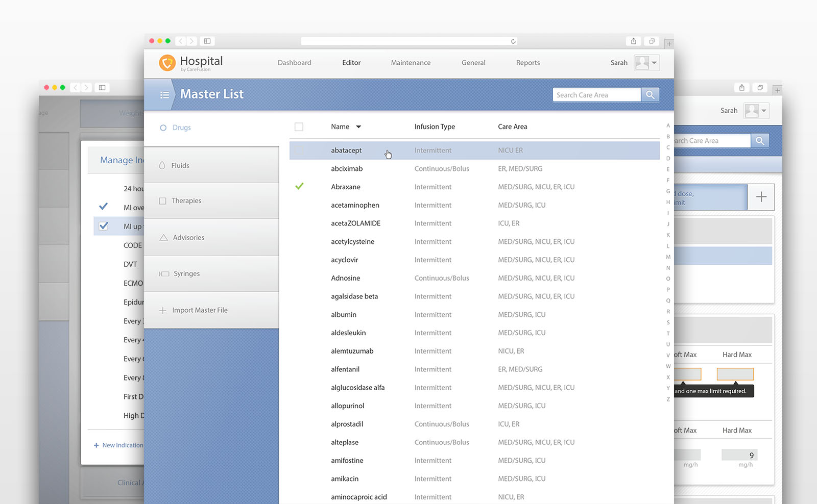
Task: Uncheck the MI checkbox in the left window
Action: (x=104, y=226)
